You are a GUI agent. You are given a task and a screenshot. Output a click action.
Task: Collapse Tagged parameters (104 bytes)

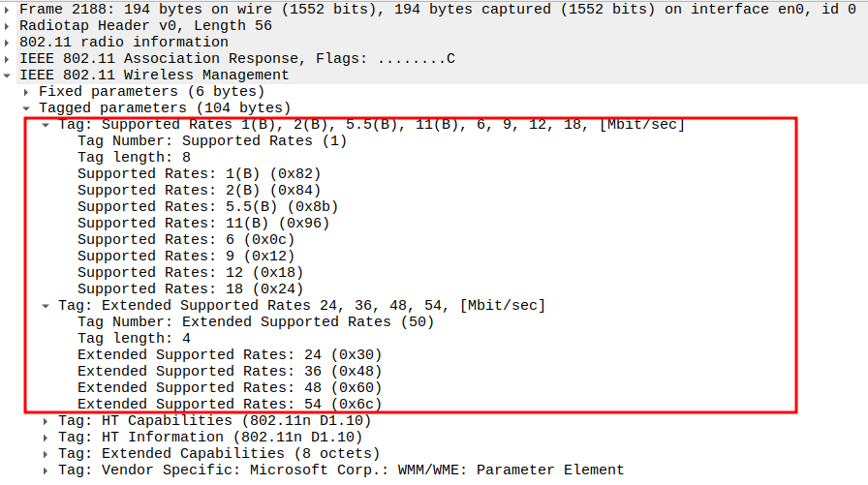(x=28, y=107)
